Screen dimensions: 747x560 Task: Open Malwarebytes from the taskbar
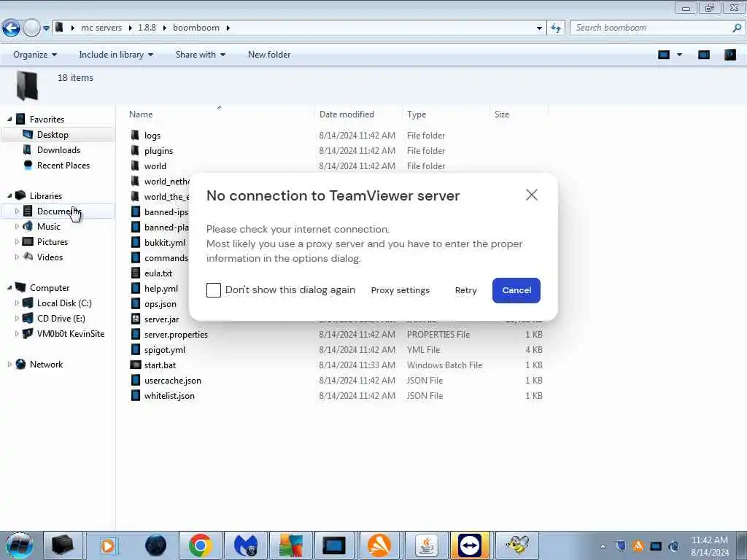(247, 545)
